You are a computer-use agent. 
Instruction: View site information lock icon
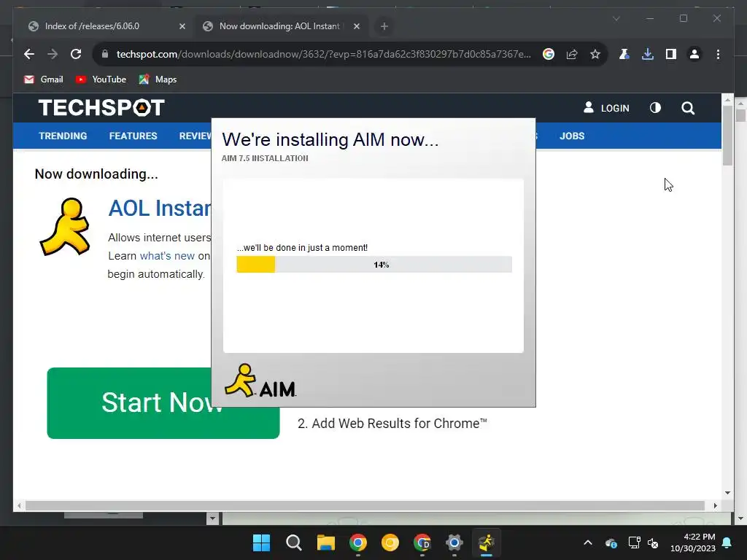(x=105, y=54)
